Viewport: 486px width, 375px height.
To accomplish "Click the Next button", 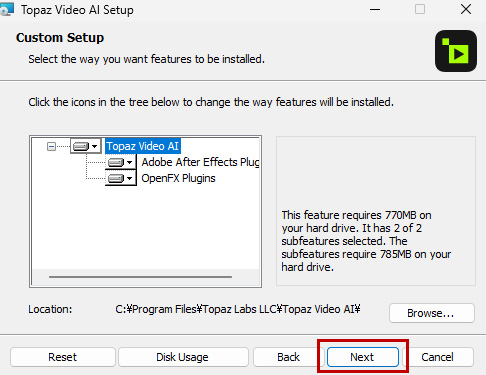I will click(x=363, y=357).
